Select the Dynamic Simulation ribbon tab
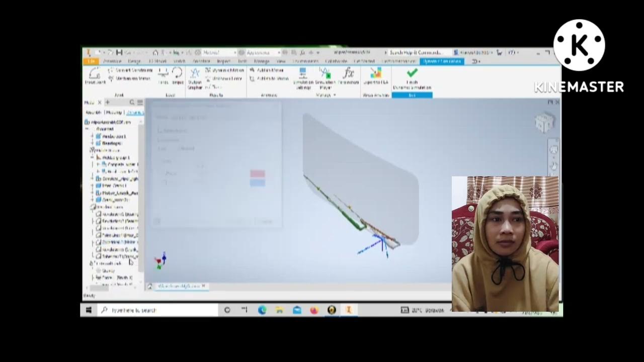 pyautogui.click(x=441, y=61)
